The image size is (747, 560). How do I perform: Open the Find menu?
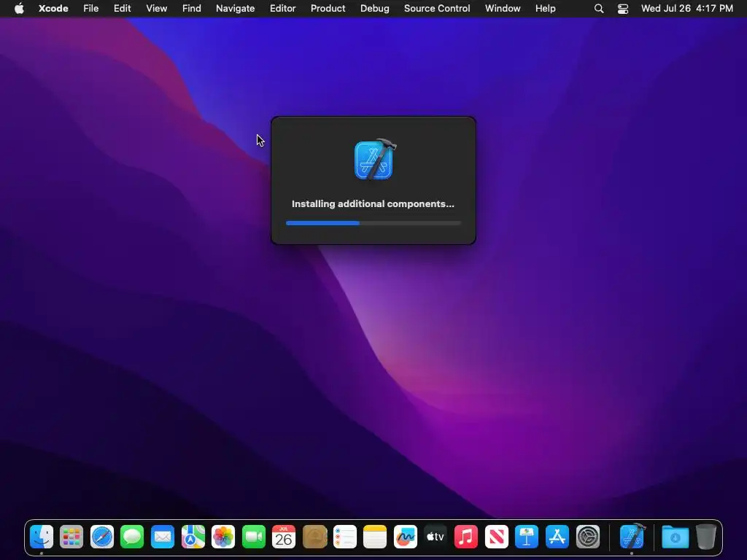[192, 9]
